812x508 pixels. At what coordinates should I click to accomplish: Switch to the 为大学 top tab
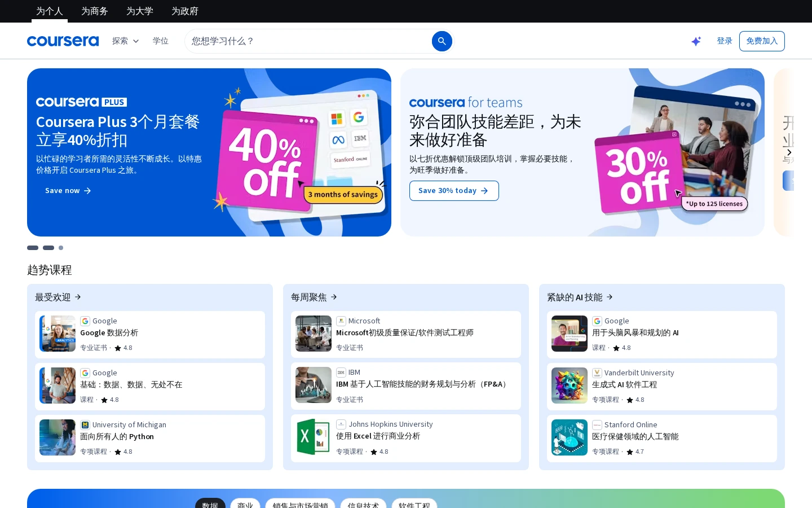click(140, 11)
